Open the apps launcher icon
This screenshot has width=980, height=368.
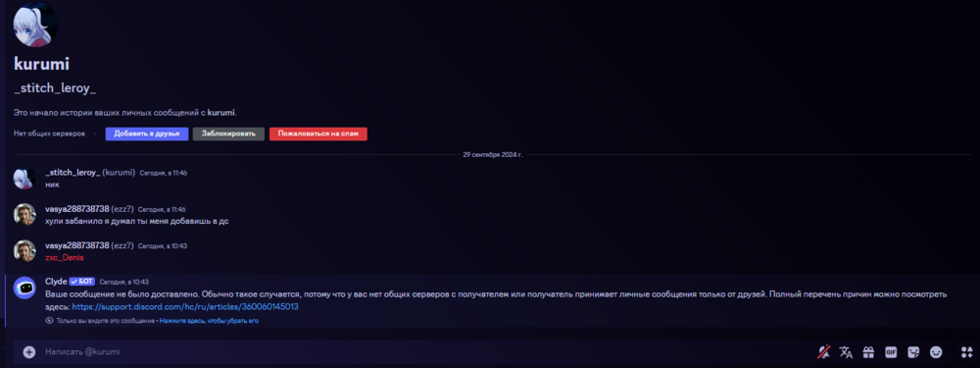click(x=967, y=351)
